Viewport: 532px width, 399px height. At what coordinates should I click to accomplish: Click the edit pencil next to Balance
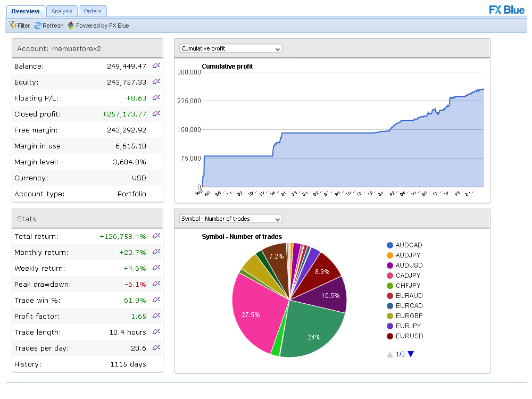pos(155,65)
